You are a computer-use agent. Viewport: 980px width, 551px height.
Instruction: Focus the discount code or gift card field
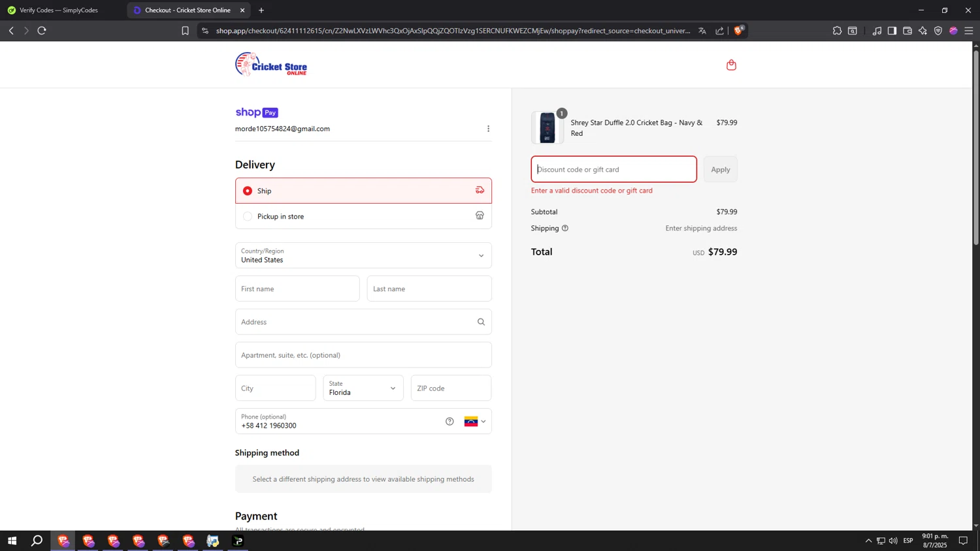[614, 169]
